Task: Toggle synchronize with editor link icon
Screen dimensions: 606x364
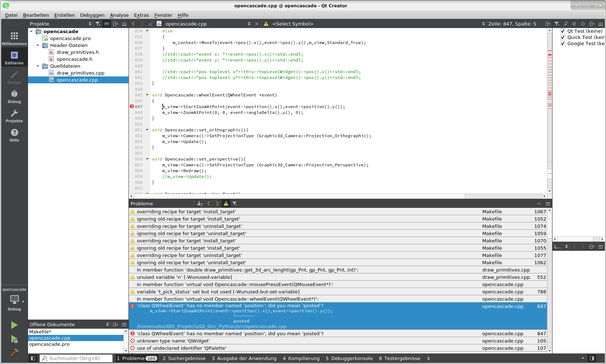Action: click(107, 24)
